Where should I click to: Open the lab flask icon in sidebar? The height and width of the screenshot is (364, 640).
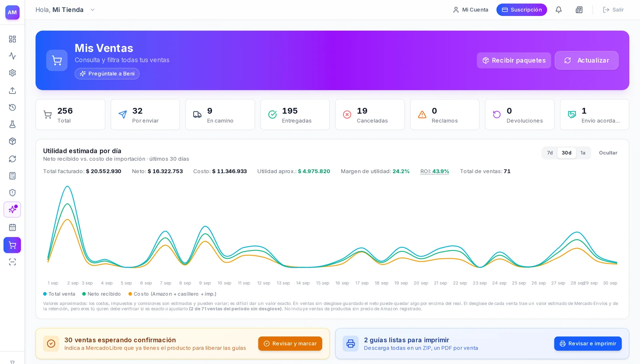pyautogui.click(x=12, y=124)
